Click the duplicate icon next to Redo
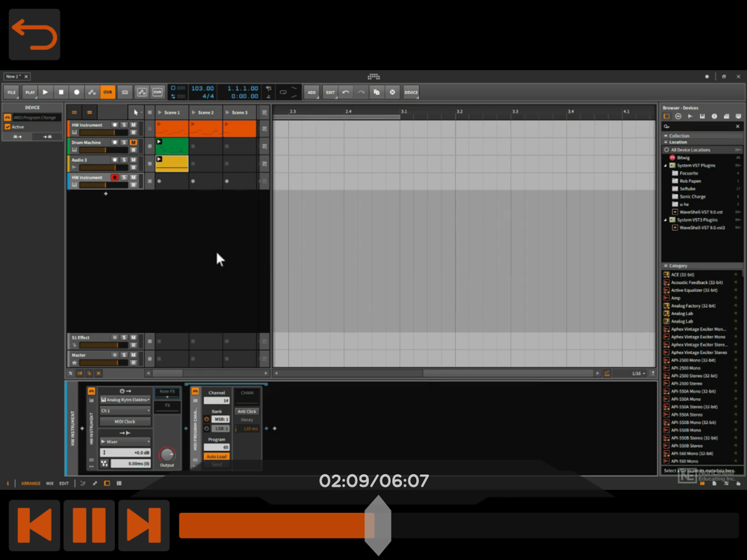 376,92
